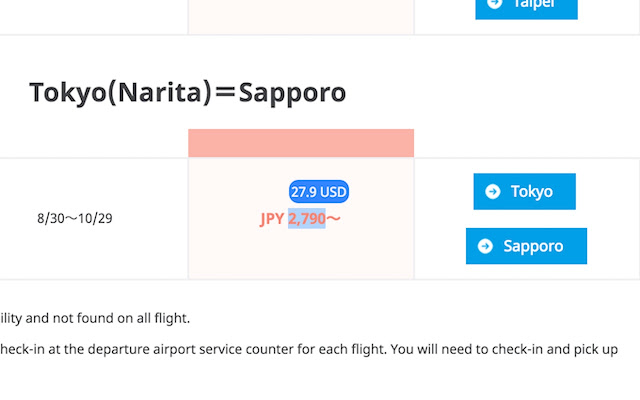This screenshot has height=400, width=640.
Task: Click the highlighted 2,790 price value
Action: (x=307, y=219)
